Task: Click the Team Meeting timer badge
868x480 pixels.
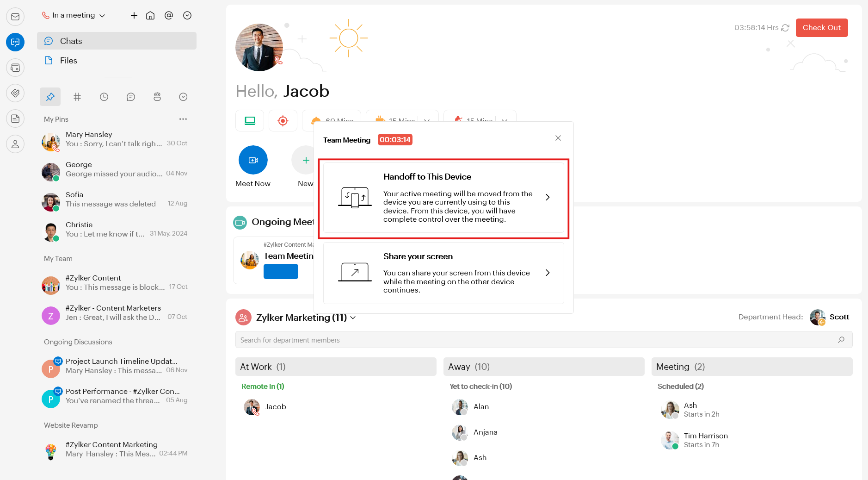Action: (x=395, y=140)
